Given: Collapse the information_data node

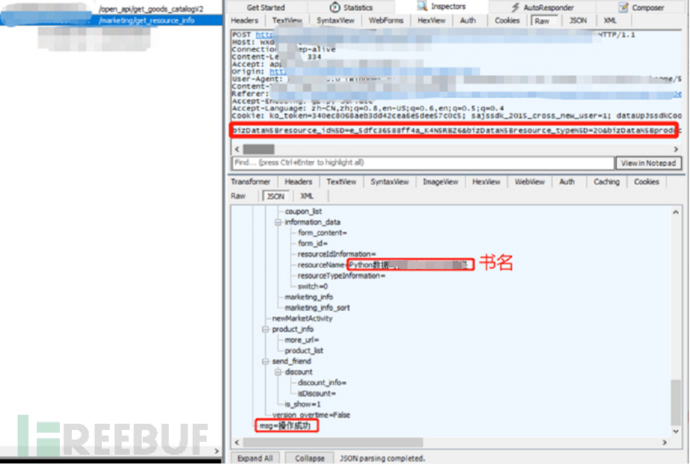Looking at the screenshot, I should pyautogui.click(x=278, y=222).
